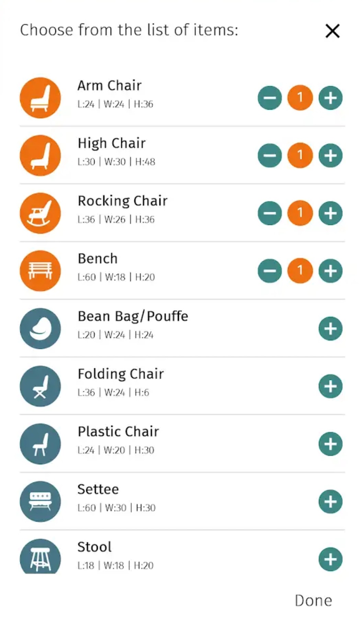364x618 pixels.
Task: Select the Bench quantity count badge
Action: tap(300, 271)
